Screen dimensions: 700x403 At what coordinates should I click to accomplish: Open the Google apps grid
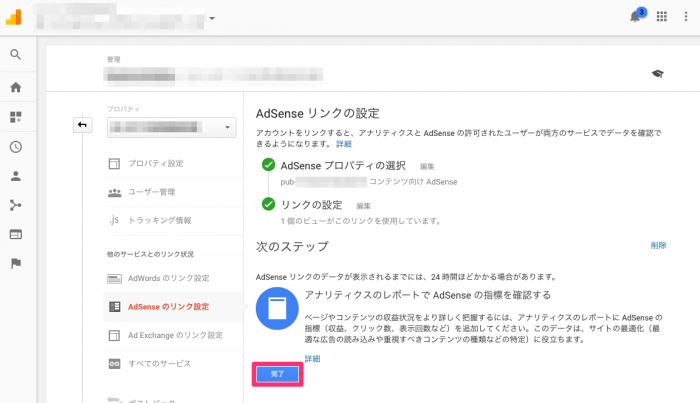point(662,17)
